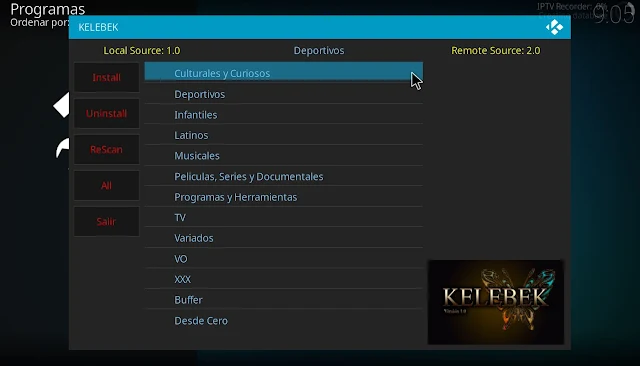The width and height of the screenshot is (640, 366).
Task: Click the Programas heading in background
Action: 47,9
